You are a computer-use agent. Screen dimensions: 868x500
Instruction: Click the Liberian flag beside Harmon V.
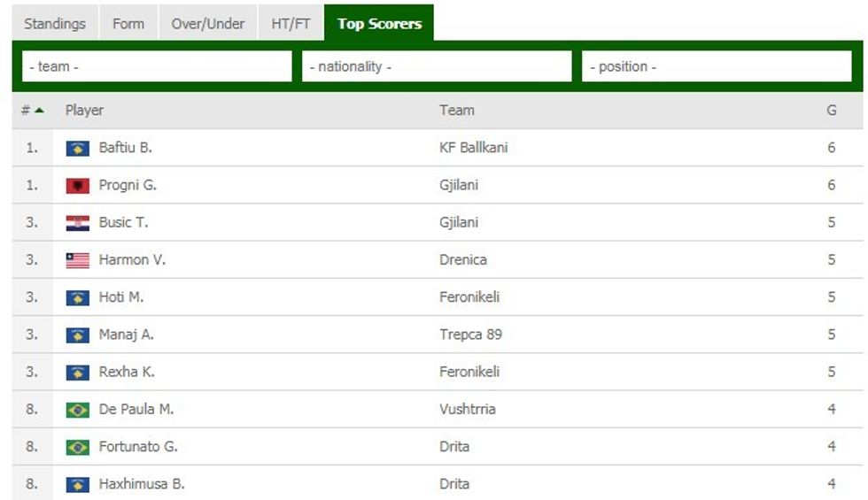[78, 260]
